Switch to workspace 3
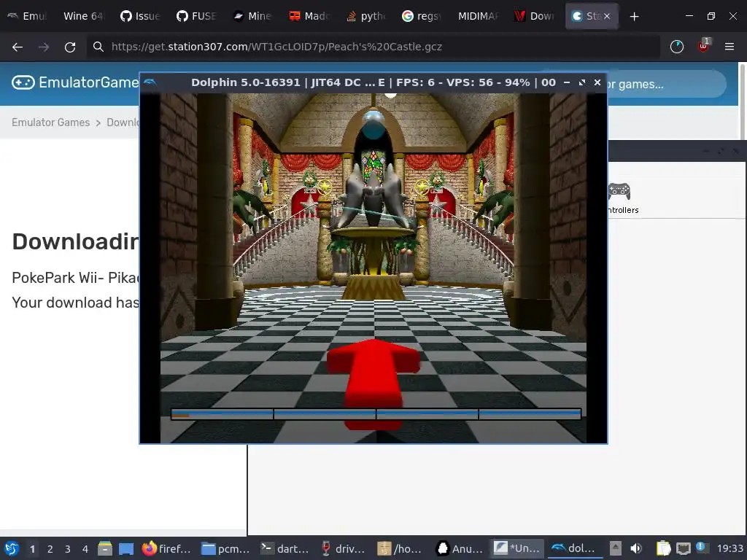Viewport: 747px width, 560px height. 68,549
